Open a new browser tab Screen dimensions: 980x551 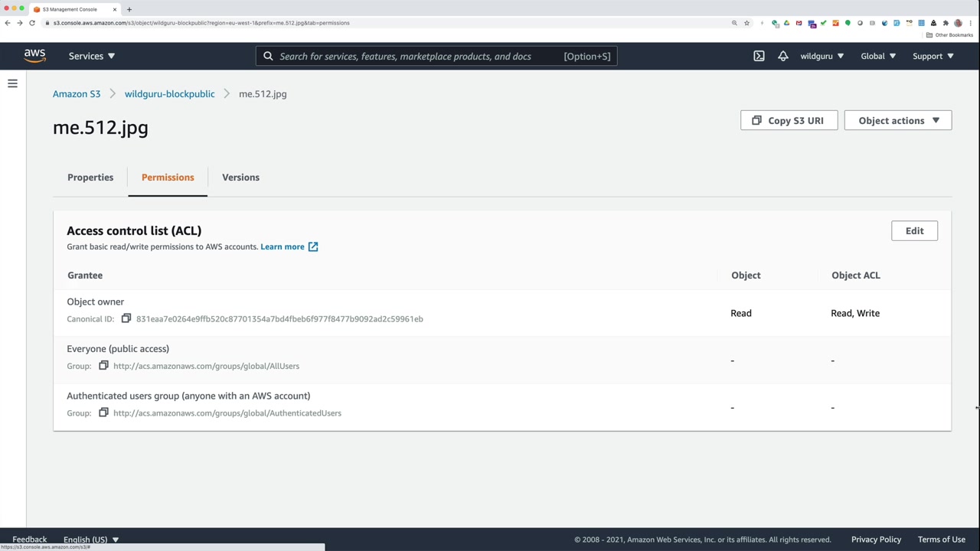(129, 9)
